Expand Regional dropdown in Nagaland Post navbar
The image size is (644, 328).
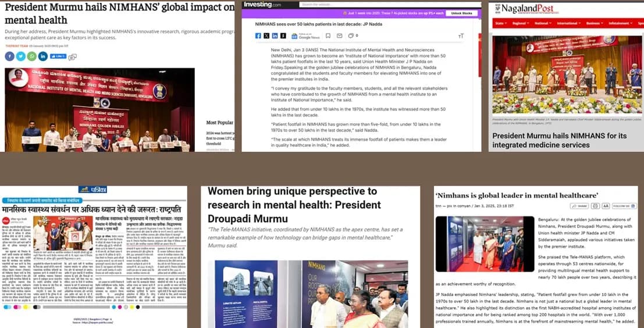pyautogui.click(x=520, y=24)
